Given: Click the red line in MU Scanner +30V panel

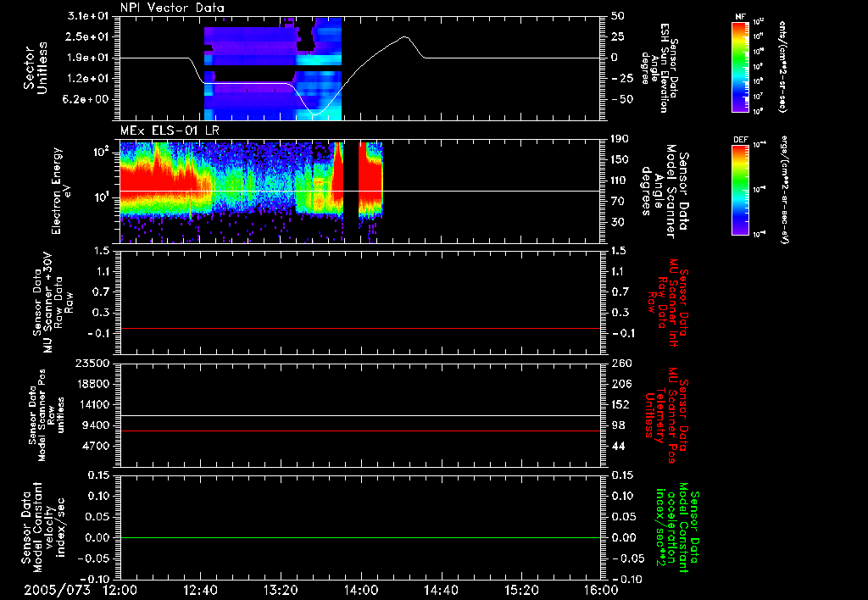Looking at the screenshot, I should 360,328.
